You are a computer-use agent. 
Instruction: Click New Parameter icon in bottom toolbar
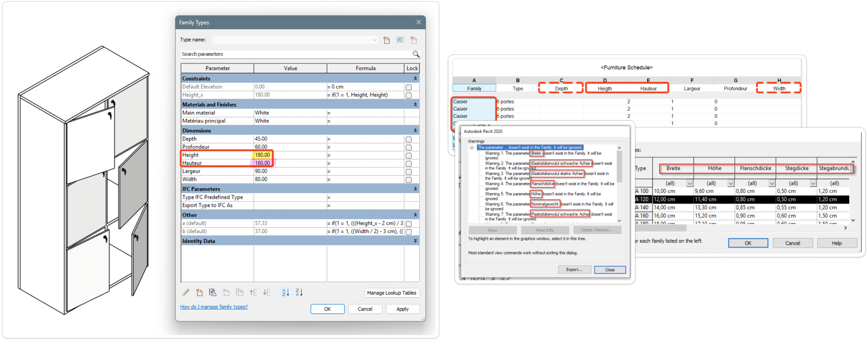pyautogui.click(x=199, y=292)
